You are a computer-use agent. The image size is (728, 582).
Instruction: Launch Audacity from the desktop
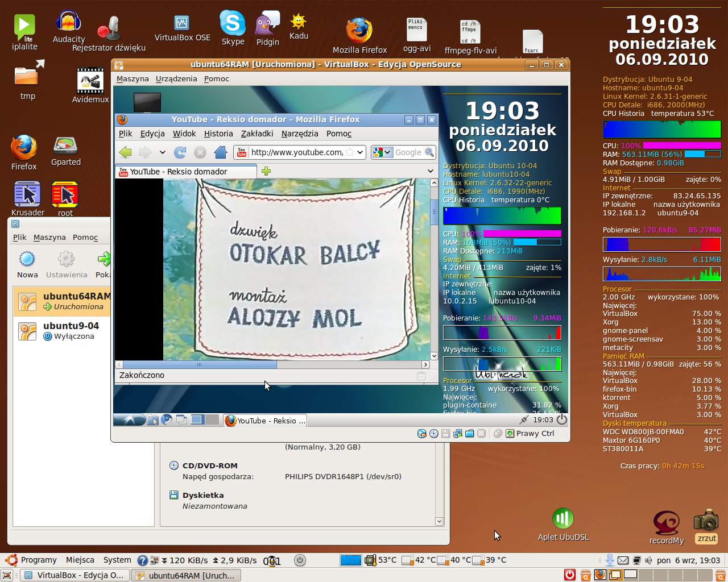point(69,26)
